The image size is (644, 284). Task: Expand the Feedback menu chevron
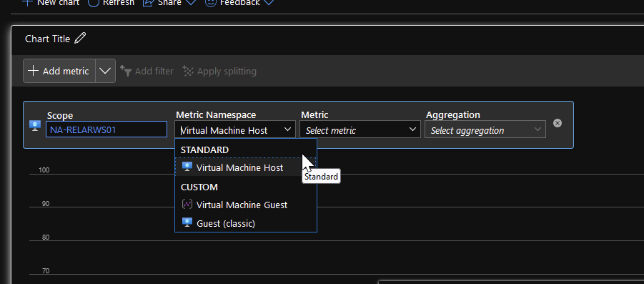pyautogui.click(x=269, y=2)
